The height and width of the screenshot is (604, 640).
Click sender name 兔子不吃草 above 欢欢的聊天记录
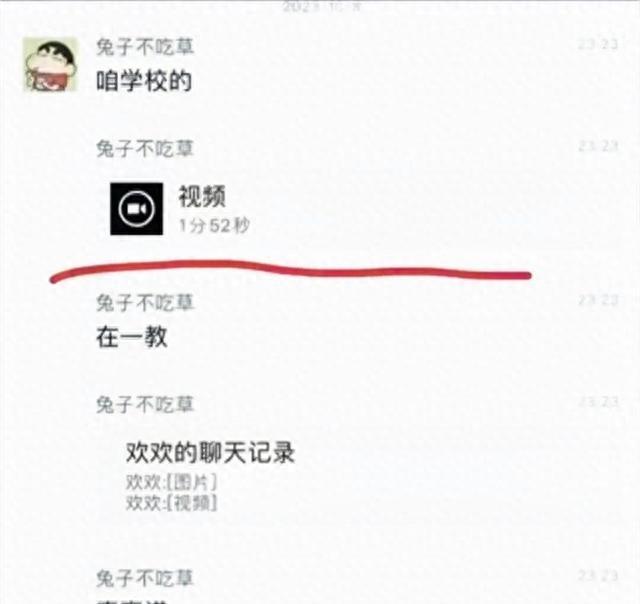click(145, 404)
